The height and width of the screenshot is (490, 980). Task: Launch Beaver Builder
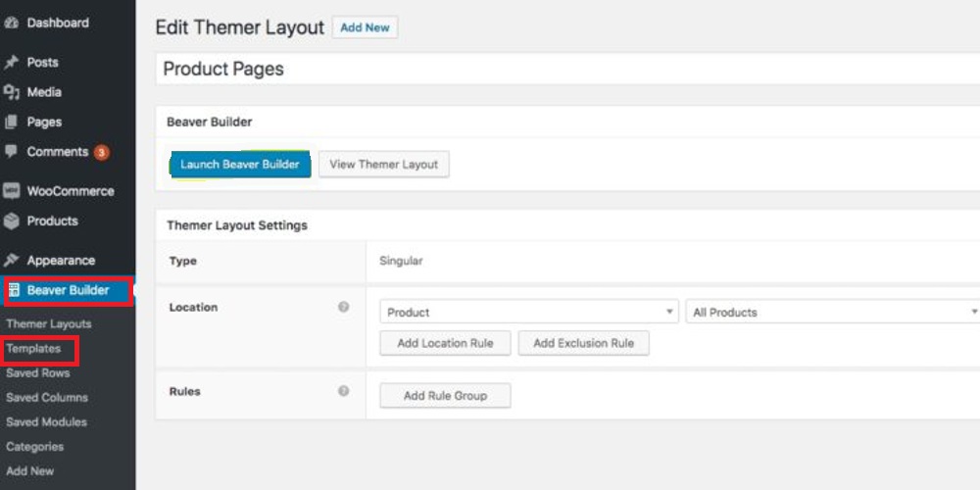click(x=240, y=165)
